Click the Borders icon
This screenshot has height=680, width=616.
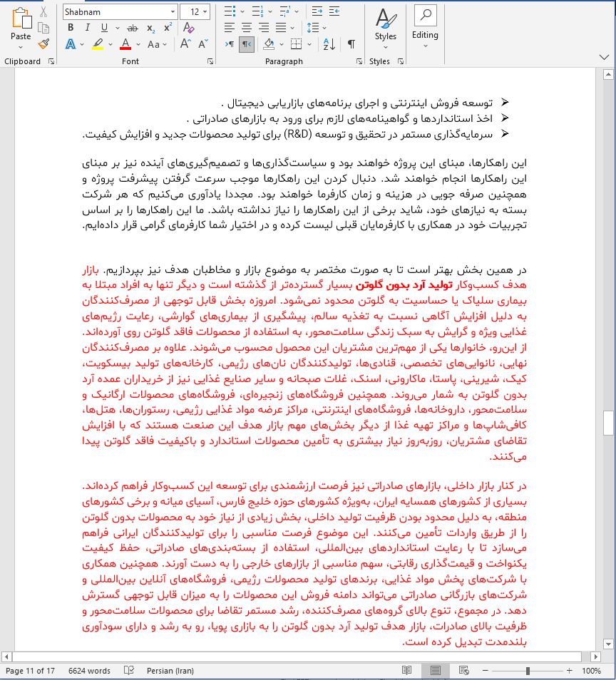pyautogui.click(x=297, y=43)
